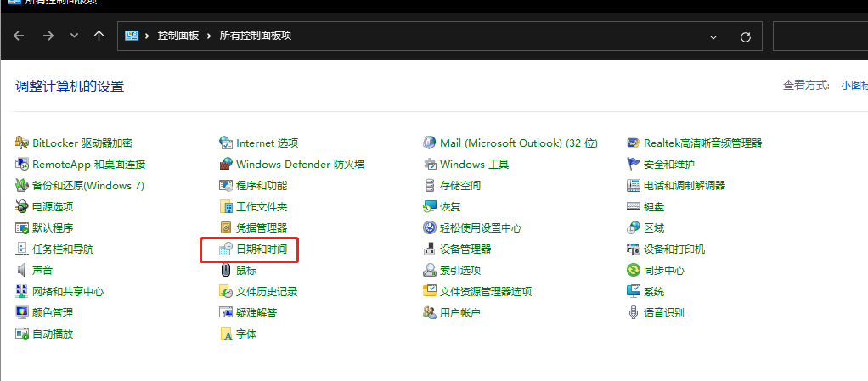The image size is (868, 381).
Task: Click the 索引选项 icon
Action: [x=430, y=271]
